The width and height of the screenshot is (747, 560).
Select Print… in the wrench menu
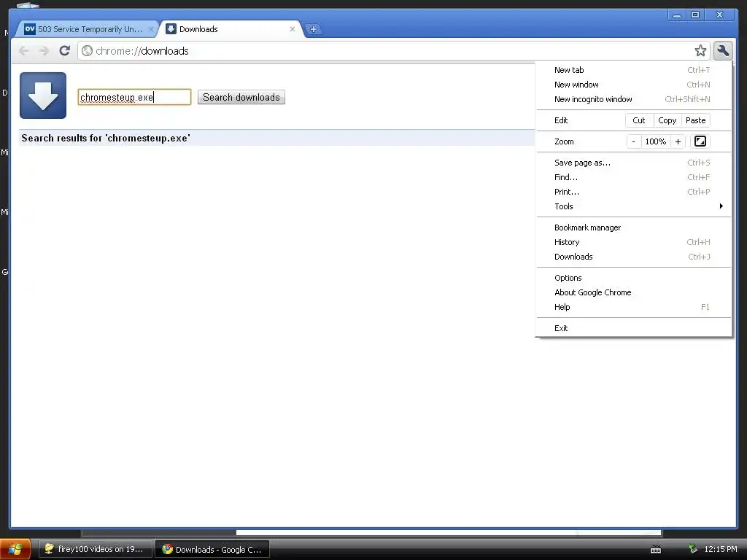pyautogui.click(x=633, y=192)
